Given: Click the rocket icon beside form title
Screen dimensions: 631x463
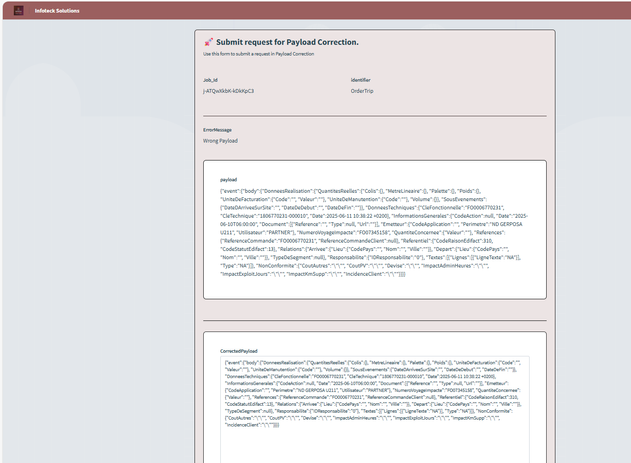Looking at the screenshot, I should coord(208,43).
